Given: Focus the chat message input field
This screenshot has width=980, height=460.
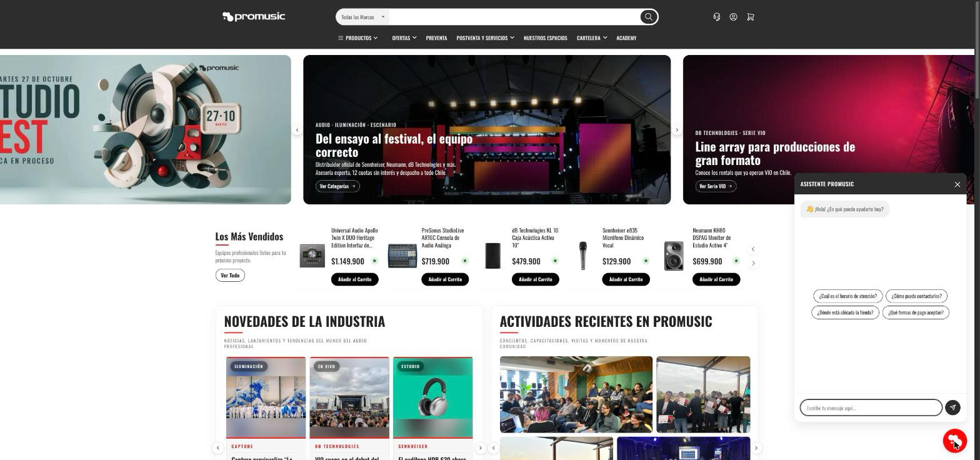Looking at the screenshot, I should point(871,407).
